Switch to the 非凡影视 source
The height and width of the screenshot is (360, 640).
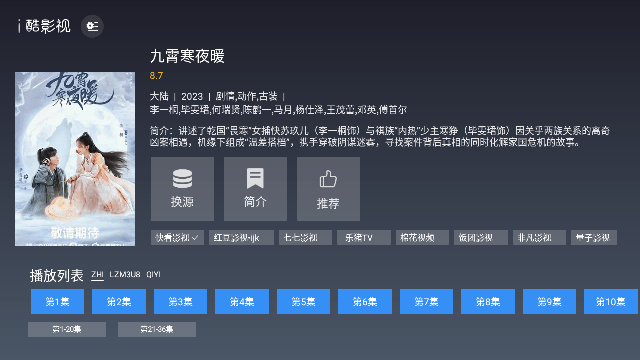pos(539,238)
